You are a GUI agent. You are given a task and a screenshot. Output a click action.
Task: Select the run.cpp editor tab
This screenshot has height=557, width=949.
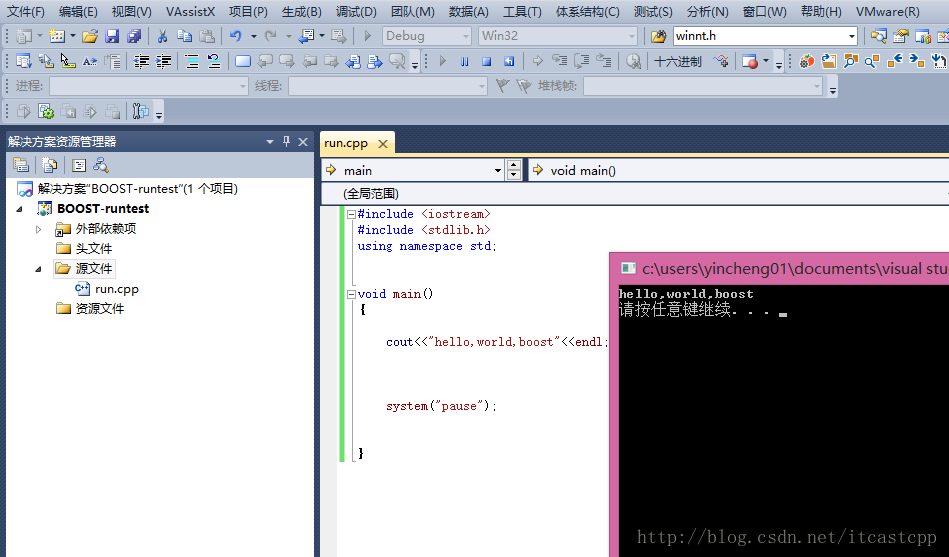(x=346, y=143)
